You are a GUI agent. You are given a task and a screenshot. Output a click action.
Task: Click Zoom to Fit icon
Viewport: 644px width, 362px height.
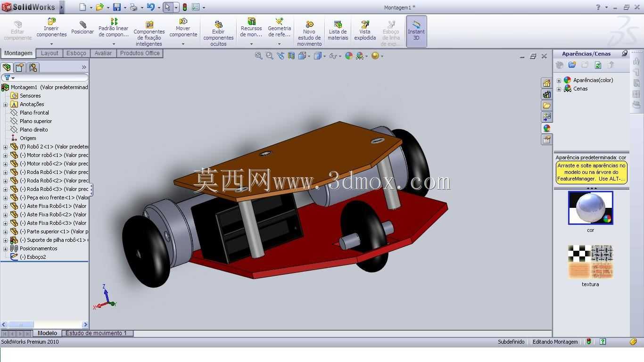(x=259, y=56)
